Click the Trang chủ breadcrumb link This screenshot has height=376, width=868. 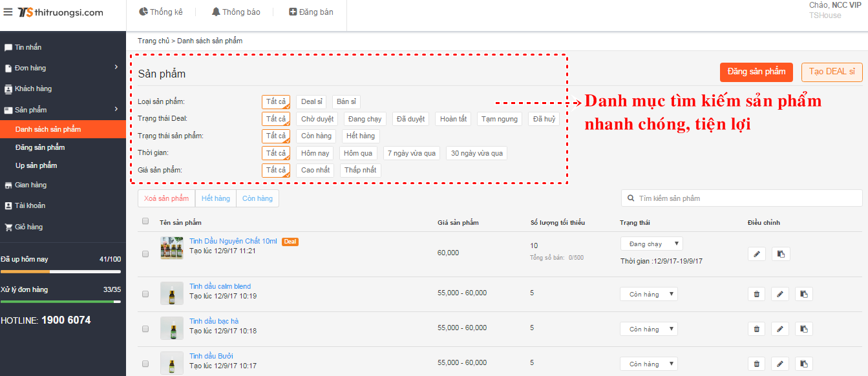(x=153, y=41)
